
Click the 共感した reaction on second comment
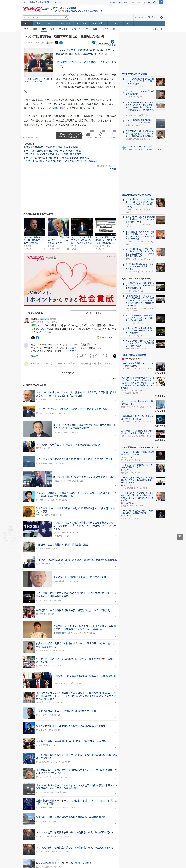[x=81, y=356]
